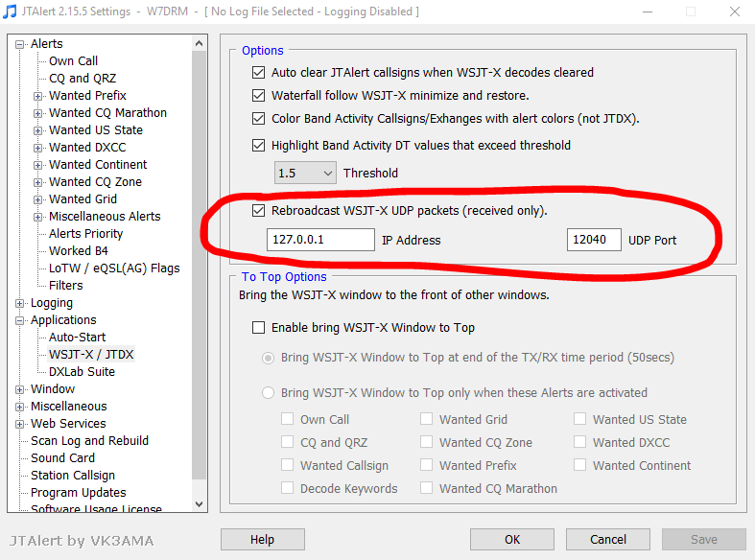Click tree scrollbar down arrow
The height and width of the screenshot is (560, 755).
point(199,503)
